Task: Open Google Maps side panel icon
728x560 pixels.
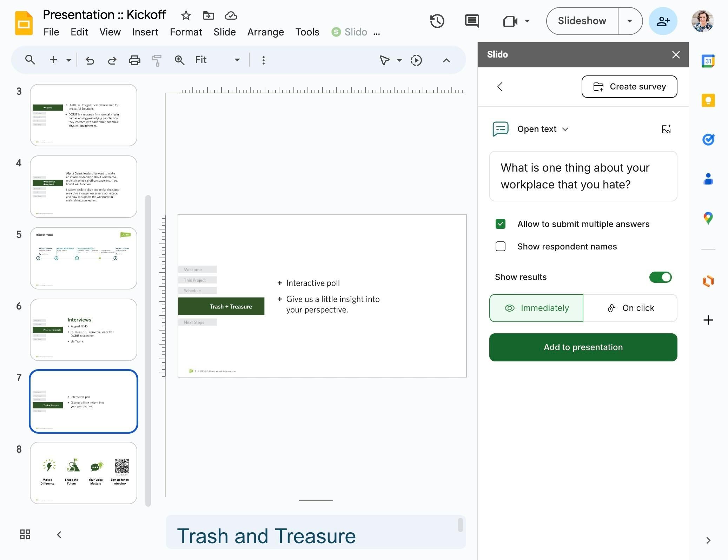Action: [708, 218]
